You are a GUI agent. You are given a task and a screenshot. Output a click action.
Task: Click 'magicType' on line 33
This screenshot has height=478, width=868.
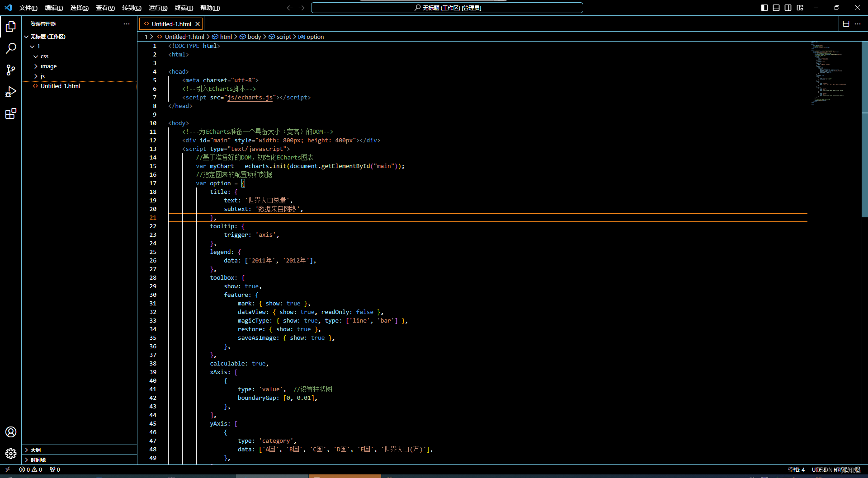(253, 320)
